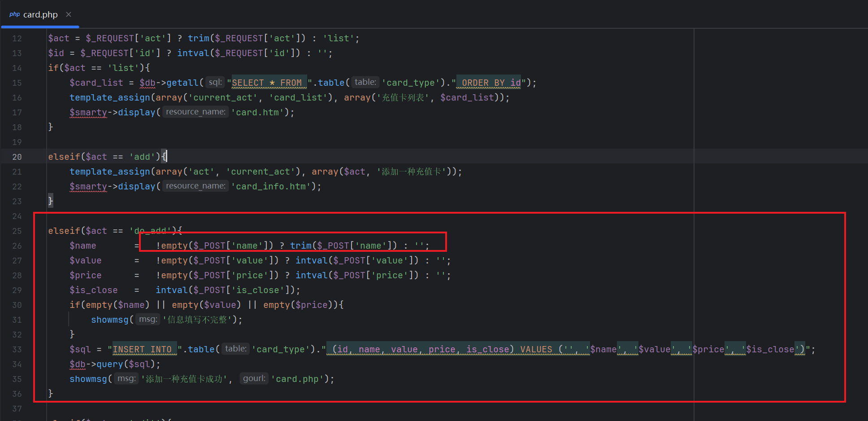Click the $id variable on line 13
Viewport: 868px width, 421px height.
coord(56,53)
